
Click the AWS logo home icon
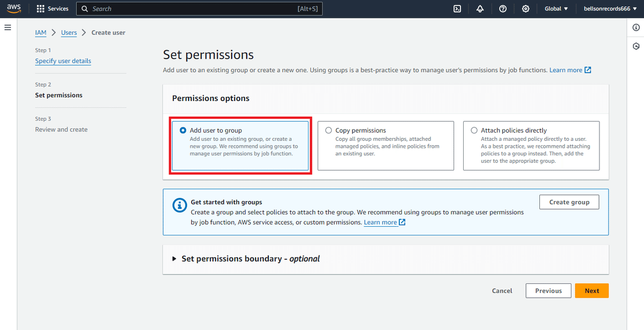(14, 9)
